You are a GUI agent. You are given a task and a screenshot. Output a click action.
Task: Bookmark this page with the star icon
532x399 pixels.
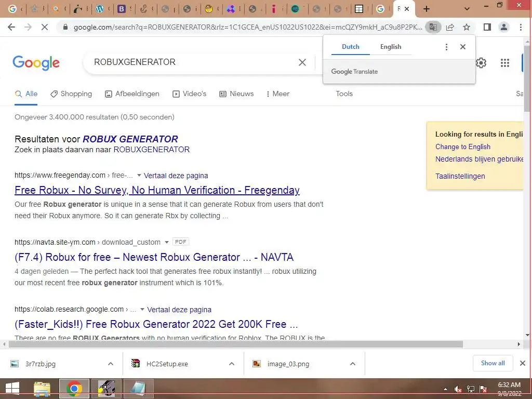(467, 27)
